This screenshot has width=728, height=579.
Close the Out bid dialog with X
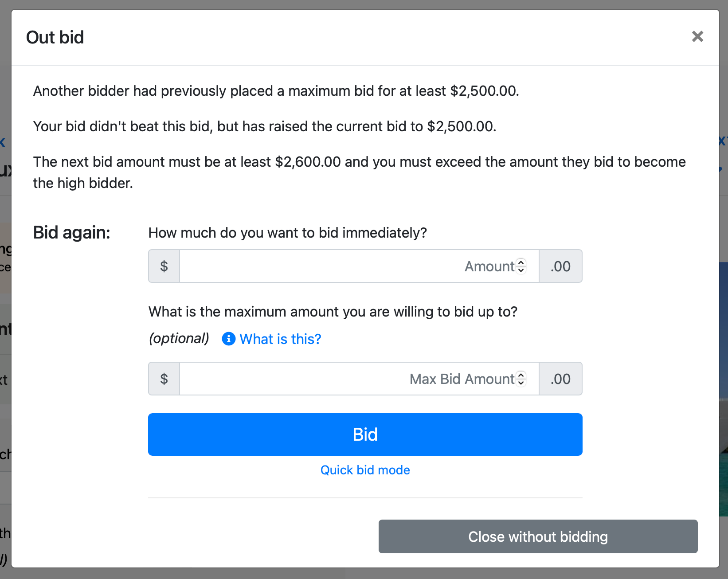[x=697, y=36]
